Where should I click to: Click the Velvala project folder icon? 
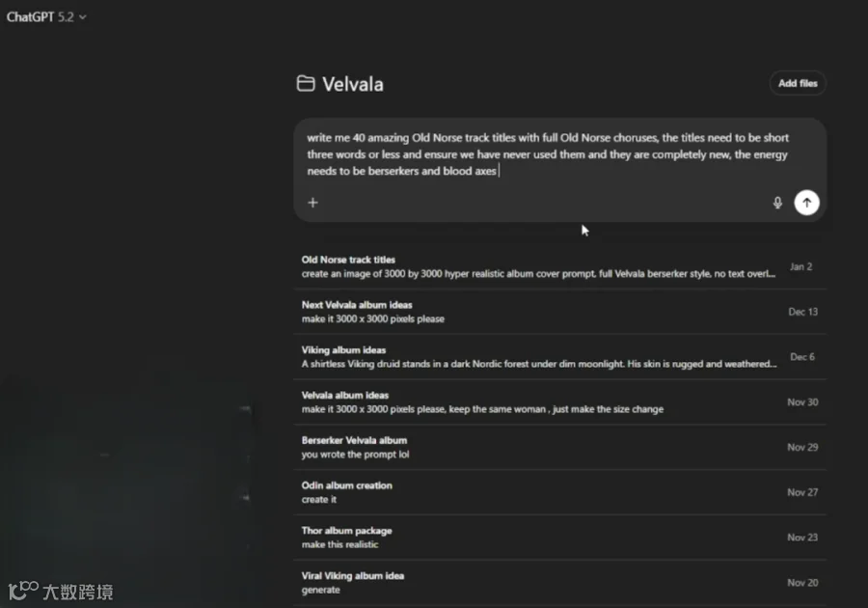pyautogui.click(x=306, y=84)
